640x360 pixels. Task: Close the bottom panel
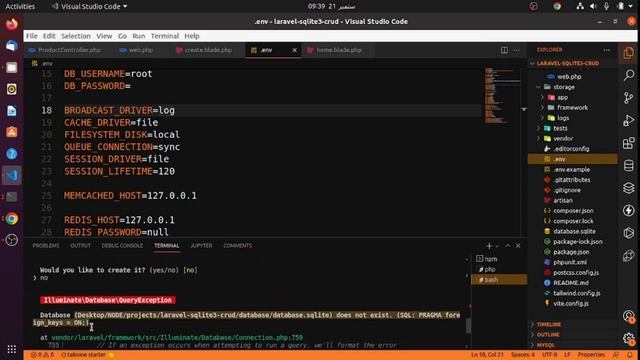518,246
